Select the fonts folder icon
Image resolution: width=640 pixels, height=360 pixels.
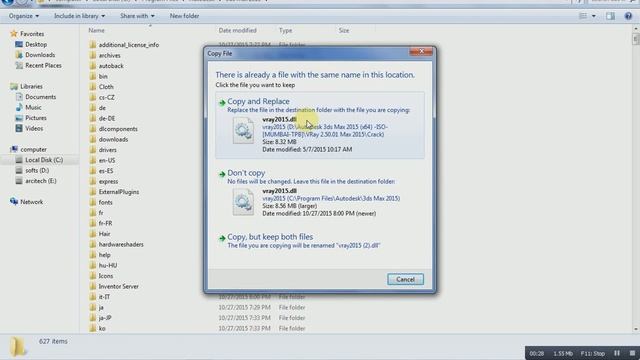(93, 202)
